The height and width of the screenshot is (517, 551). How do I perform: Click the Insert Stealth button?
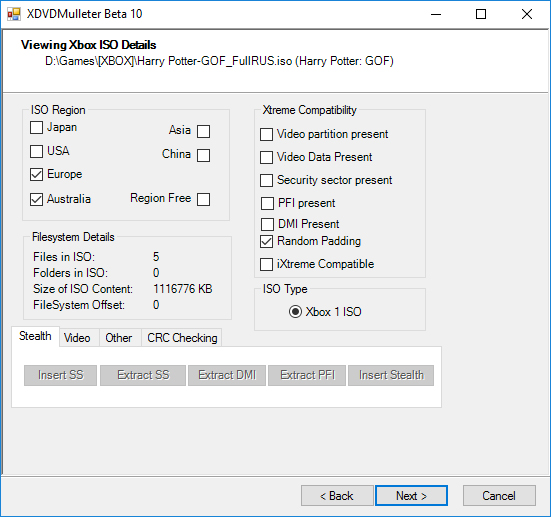coord(391,375)
